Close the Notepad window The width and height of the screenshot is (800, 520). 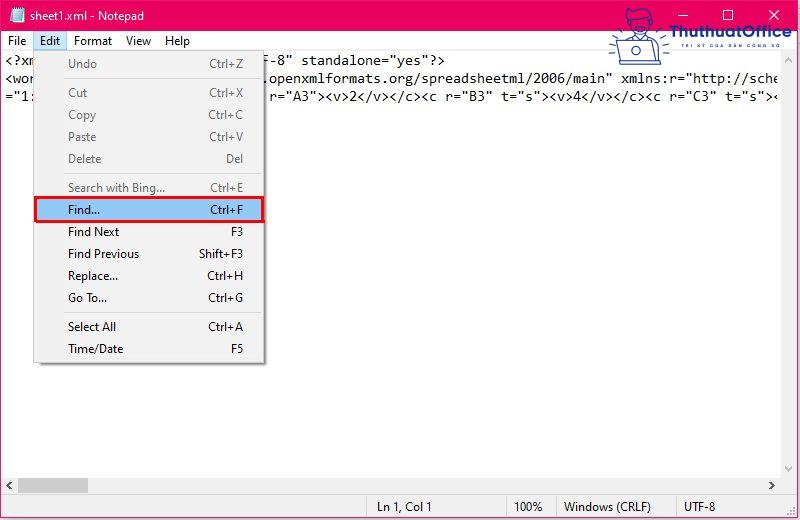[x=774, y=15]
